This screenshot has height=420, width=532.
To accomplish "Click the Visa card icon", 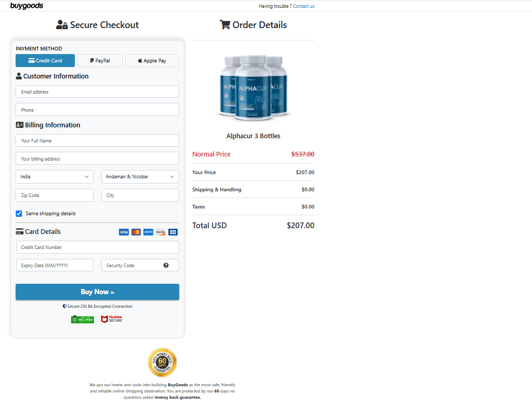I will click(124, 232).
